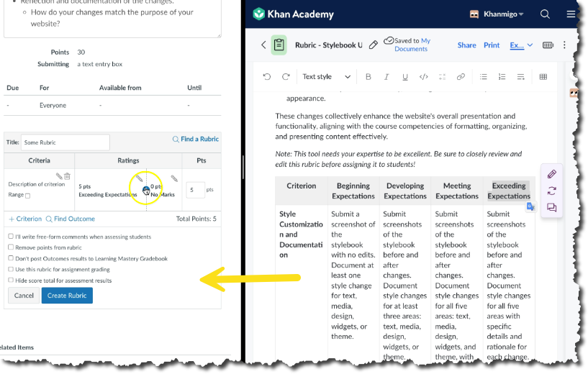
Task: Edit criterion description with pencil icon
Action: (x=59, y=175)
